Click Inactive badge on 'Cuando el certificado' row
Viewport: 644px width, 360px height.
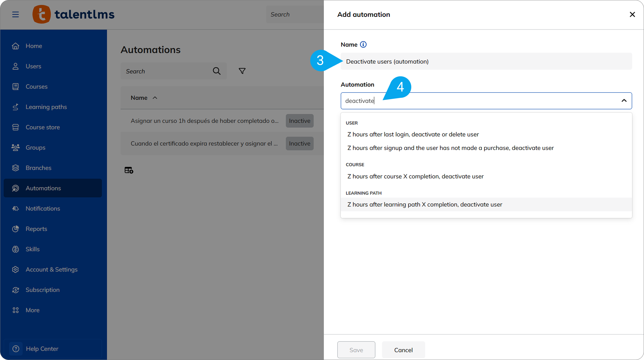pos(300,143)
